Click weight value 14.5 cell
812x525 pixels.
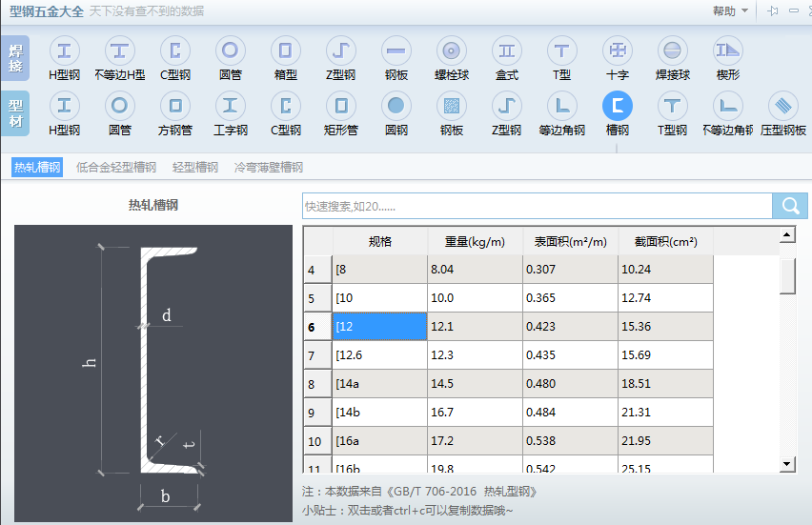click(x=475, y=384)
